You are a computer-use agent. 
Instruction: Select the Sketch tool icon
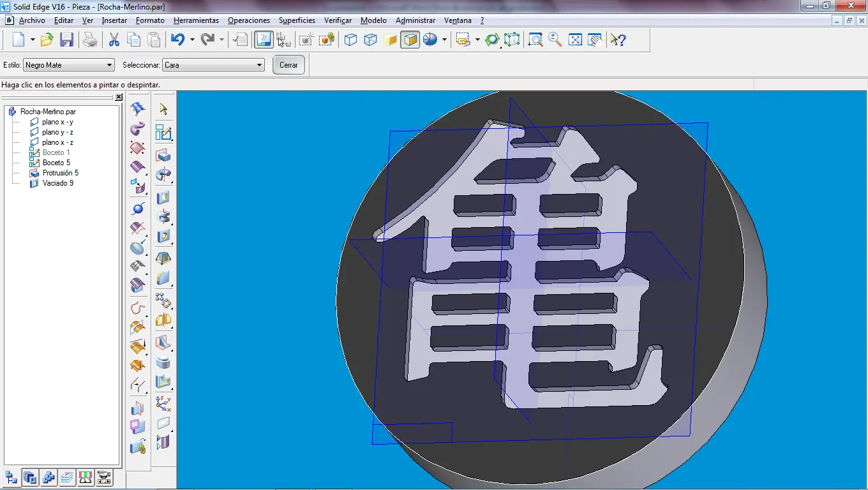tap(163, 133)
